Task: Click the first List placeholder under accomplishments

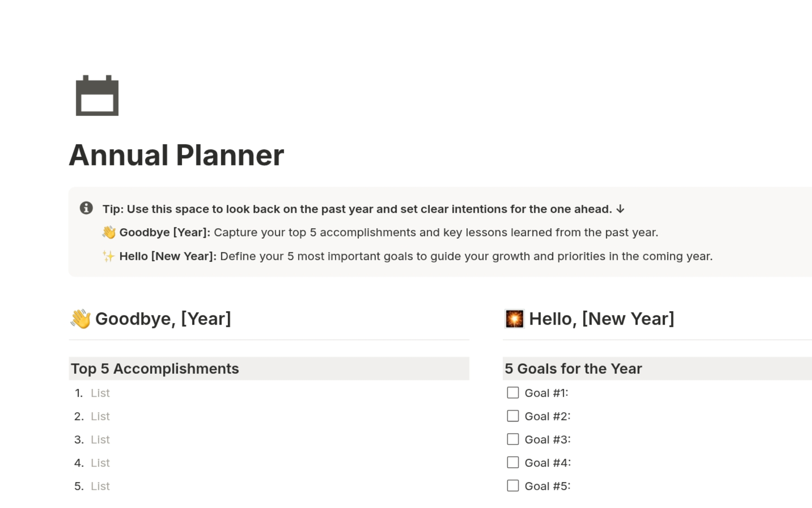Action: [x=100, y=393]
